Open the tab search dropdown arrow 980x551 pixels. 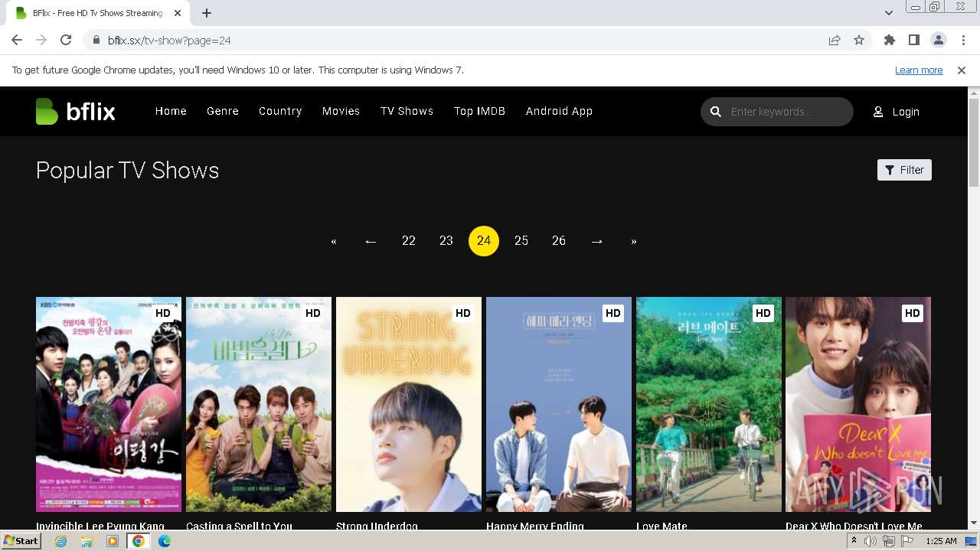pyautogui.click(x=889, y=13)
